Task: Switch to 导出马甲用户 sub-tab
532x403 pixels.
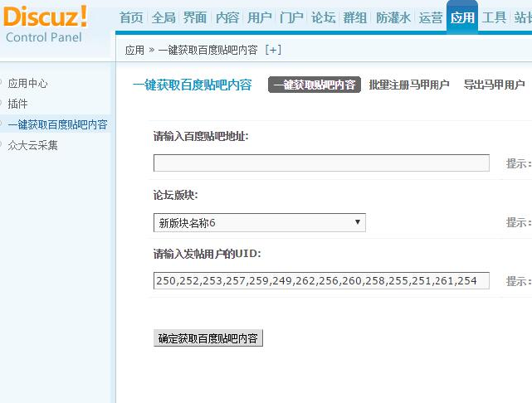Action: pos(494,85)
